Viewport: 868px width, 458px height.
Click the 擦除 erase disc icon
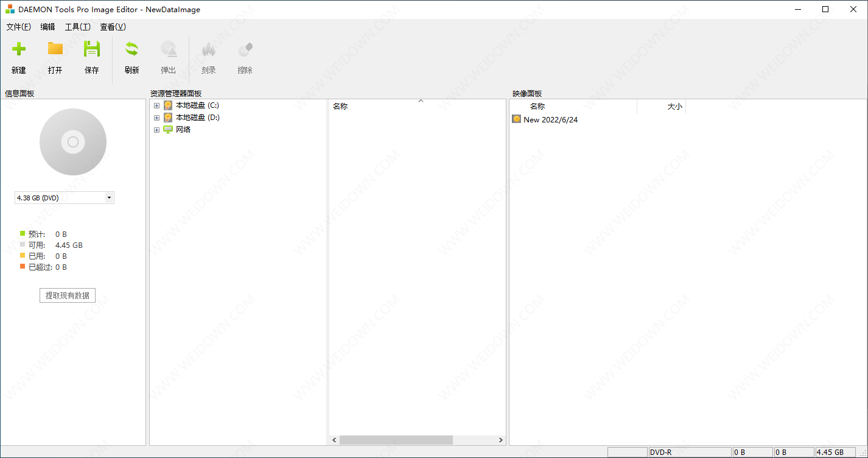click(x=245, y=49)
